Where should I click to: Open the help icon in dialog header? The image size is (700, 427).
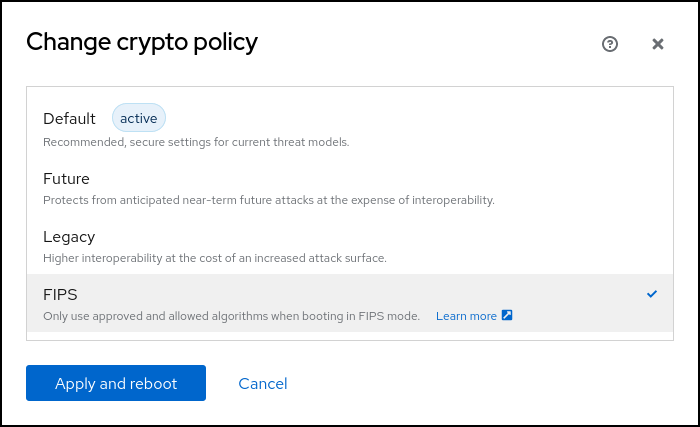pos(610,44)
